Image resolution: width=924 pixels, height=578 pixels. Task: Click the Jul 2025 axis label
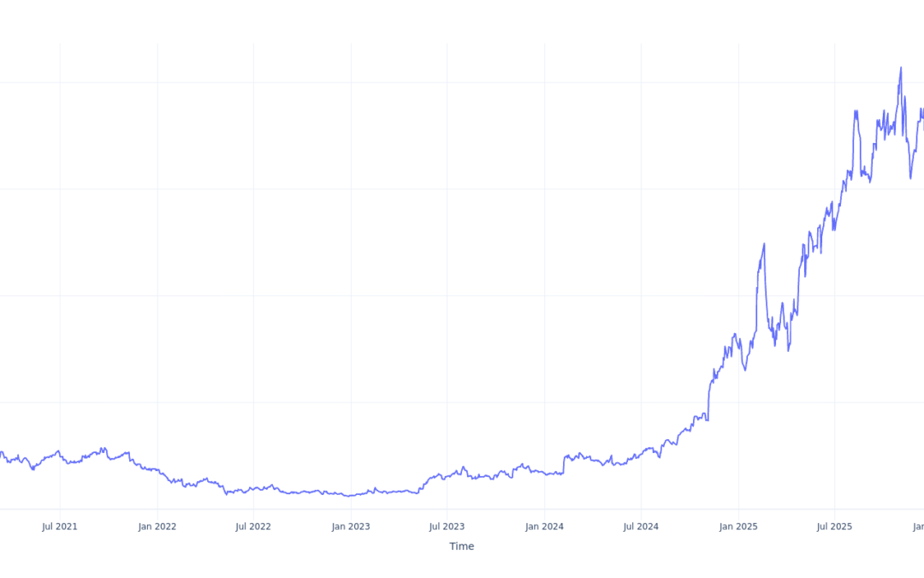click(835, 527)
